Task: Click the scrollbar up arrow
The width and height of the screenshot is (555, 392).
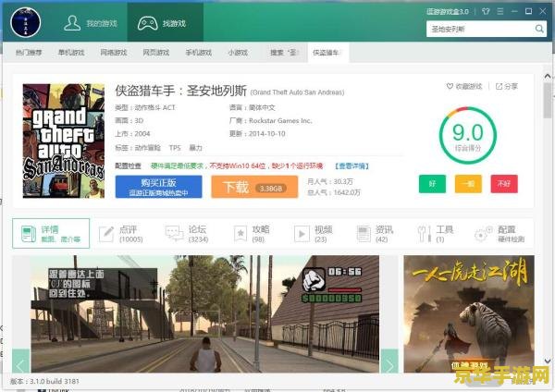Action: click(548, 76)
